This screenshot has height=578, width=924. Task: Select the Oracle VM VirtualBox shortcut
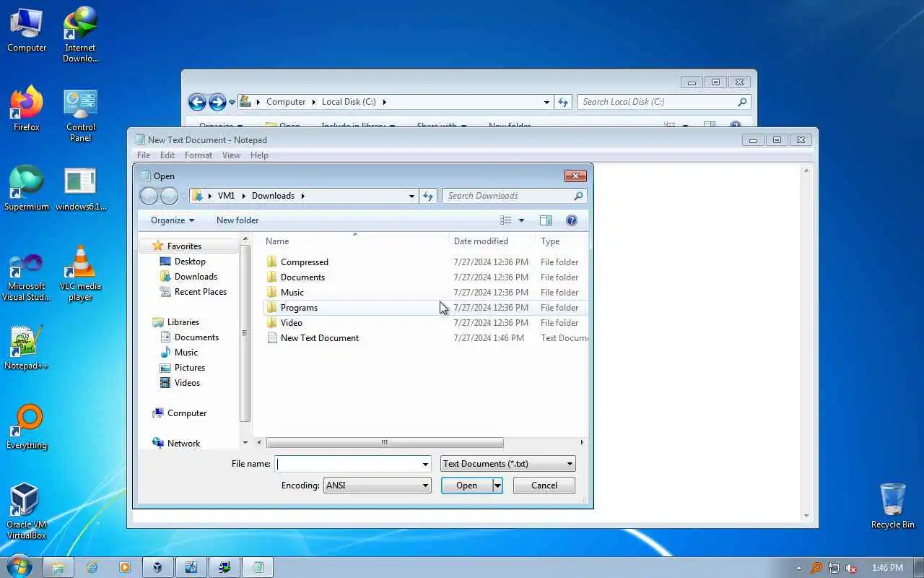click(27, 512)
